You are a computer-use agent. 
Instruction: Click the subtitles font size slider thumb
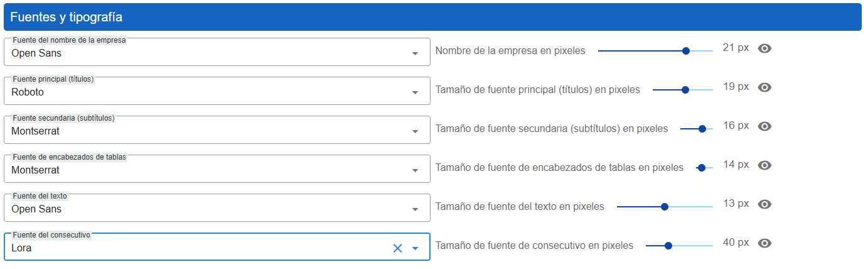click(x=702, y=129)
